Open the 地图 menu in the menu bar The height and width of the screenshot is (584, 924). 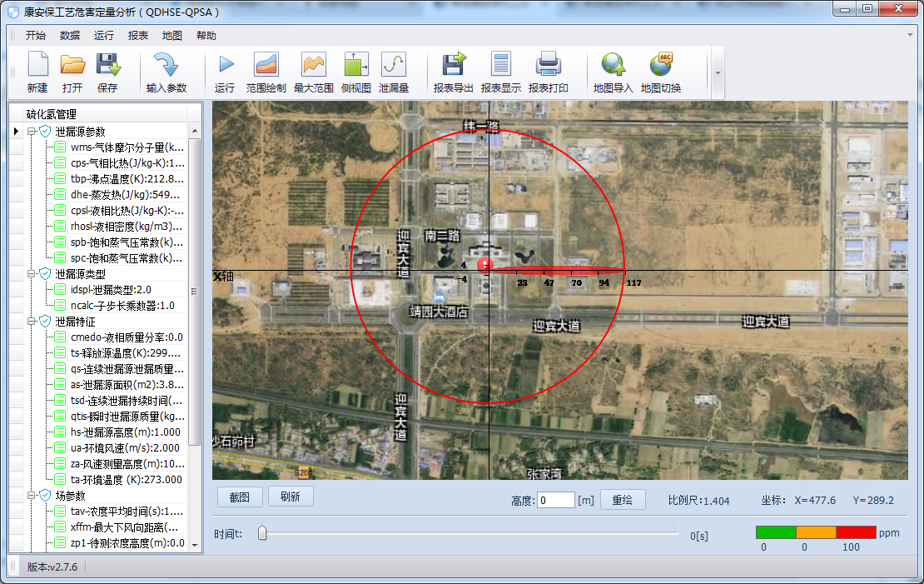click(172, 36)
